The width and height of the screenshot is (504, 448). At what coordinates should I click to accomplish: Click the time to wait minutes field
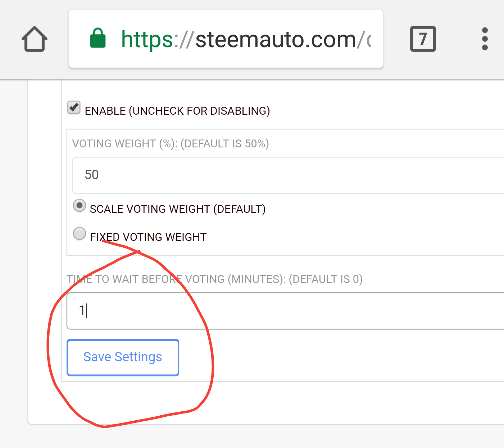(x=288, y=311)
